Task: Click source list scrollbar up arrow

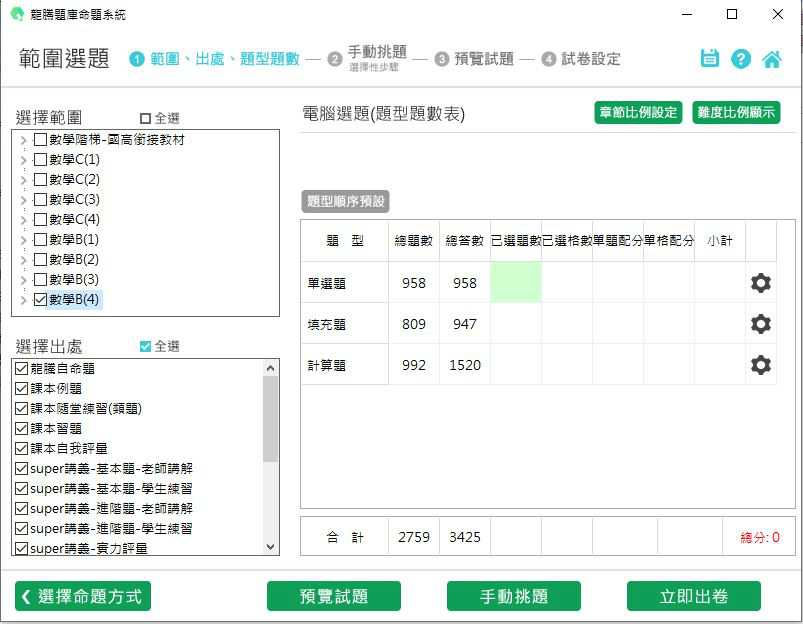Action: pos(270,368)
